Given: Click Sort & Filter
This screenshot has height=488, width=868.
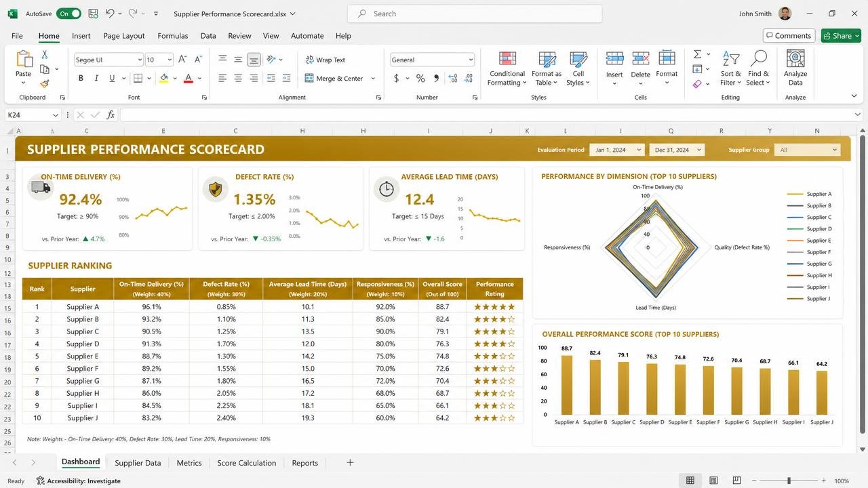Looking at the screenshot, I should (x=731, y=68).
